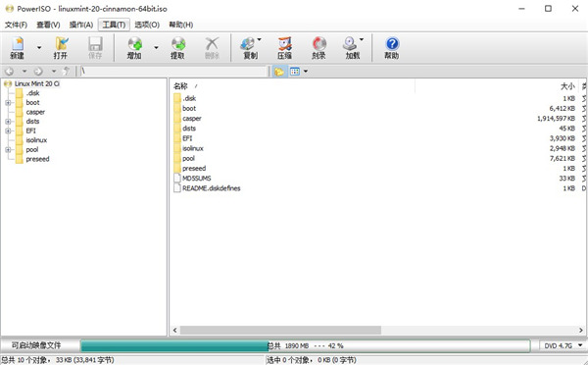Select Linux Mint 20 root tree node
The width and height of the screenshot is (588, 365).
(37, 83)
